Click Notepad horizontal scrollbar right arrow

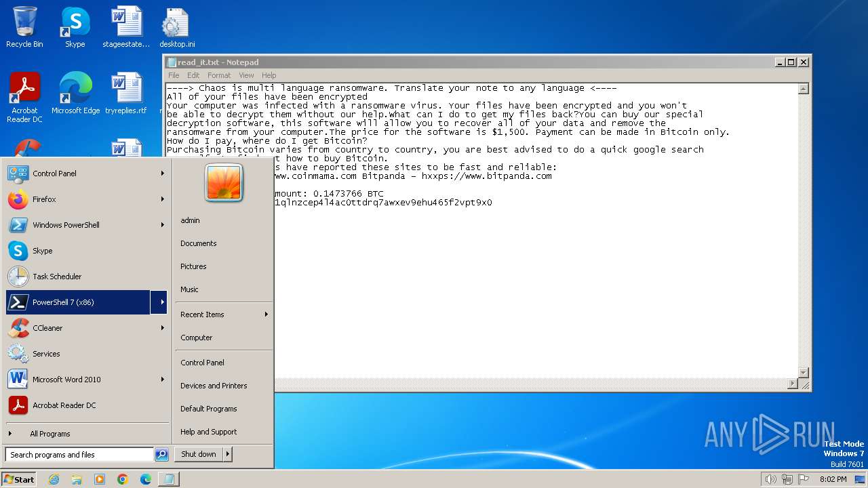(x=793, y=384)
